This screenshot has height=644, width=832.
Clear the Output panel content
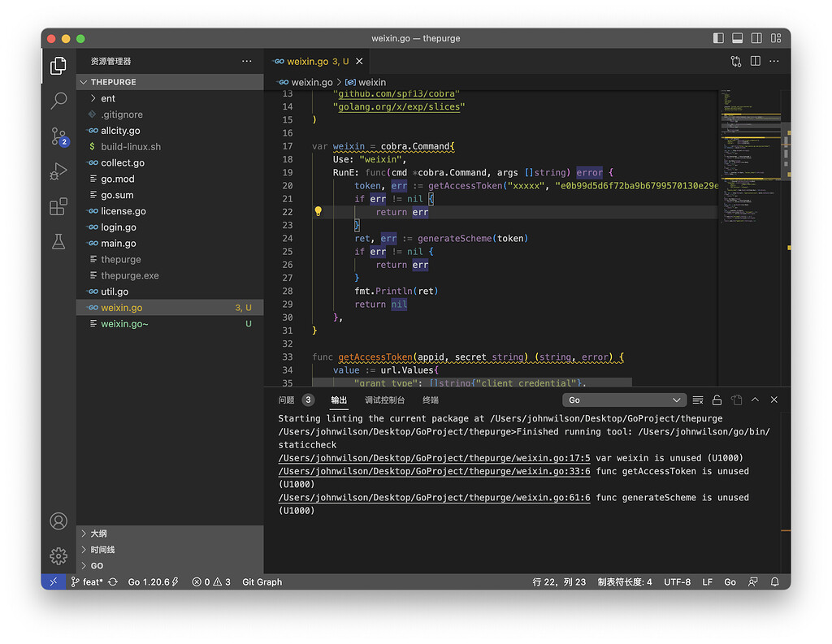coord(698,400)
